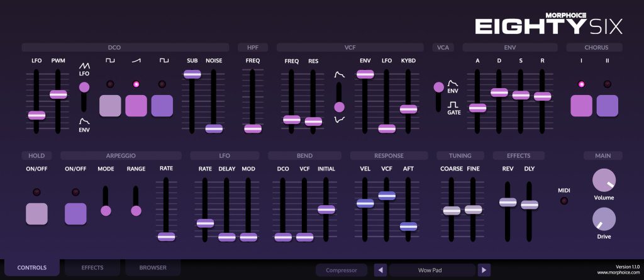Switch to the BROWSER tab
The height and width of the screenshot is (280, 644).
click(153, 267)
